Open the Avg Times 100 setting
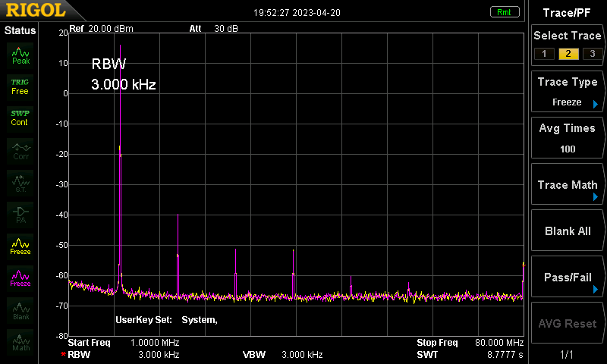Viewport: 607px width, 364px height. coord(568,138)
